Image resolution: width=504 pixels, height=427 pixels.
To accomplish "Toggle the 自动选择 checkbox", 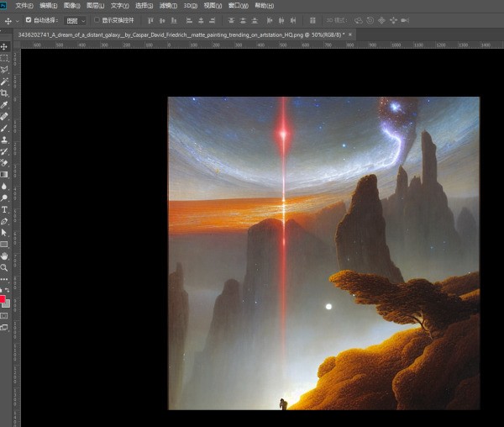I will (x=29, y=19).
